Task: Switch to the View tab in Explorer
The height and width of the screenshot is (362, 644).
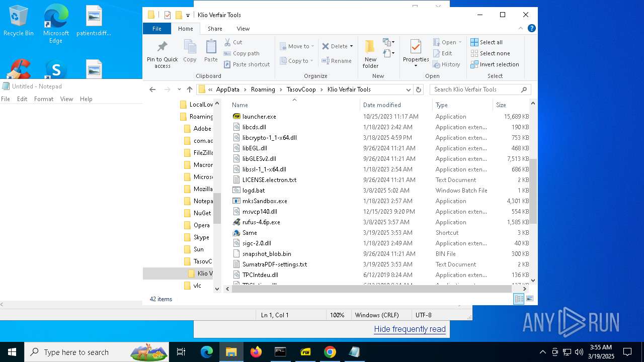Action: click(243, 29)
